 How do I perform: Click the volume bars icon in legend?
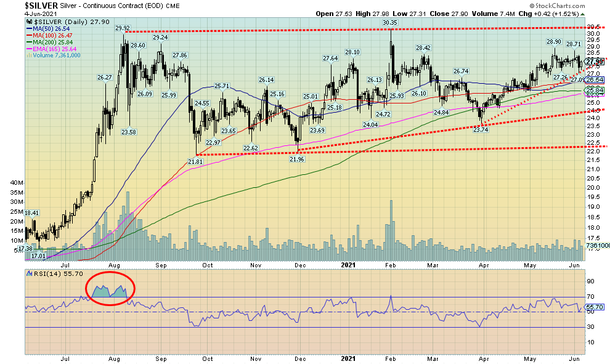pos(27,55)
